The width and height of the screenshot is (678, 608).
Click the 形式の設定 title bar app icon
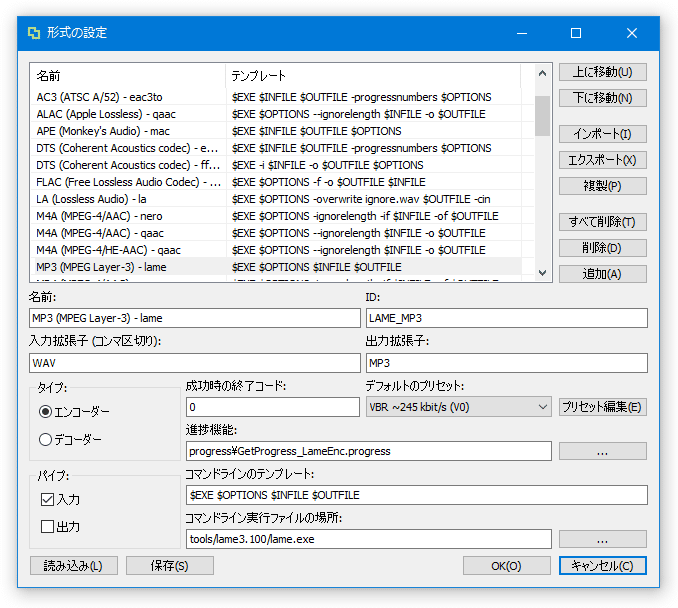pos(34,33)
